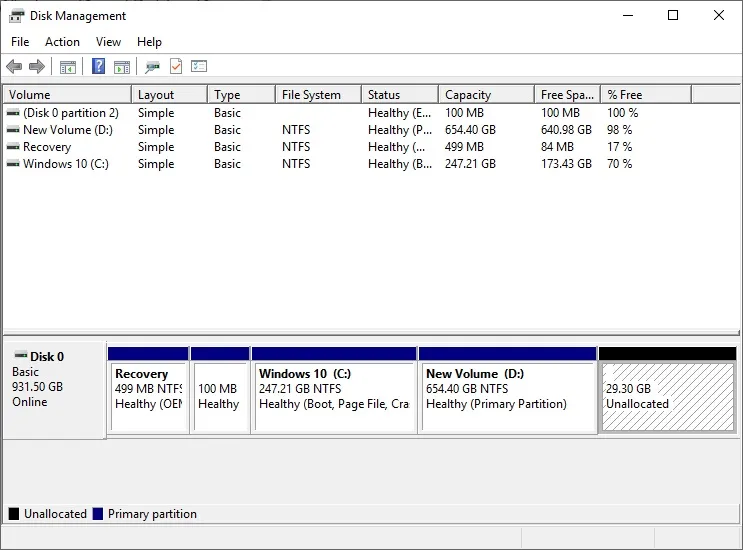The width and height of the screenshot is (743, 550).
Task: Sort volumes by the Capacity column header
Action: pos(484,95)
